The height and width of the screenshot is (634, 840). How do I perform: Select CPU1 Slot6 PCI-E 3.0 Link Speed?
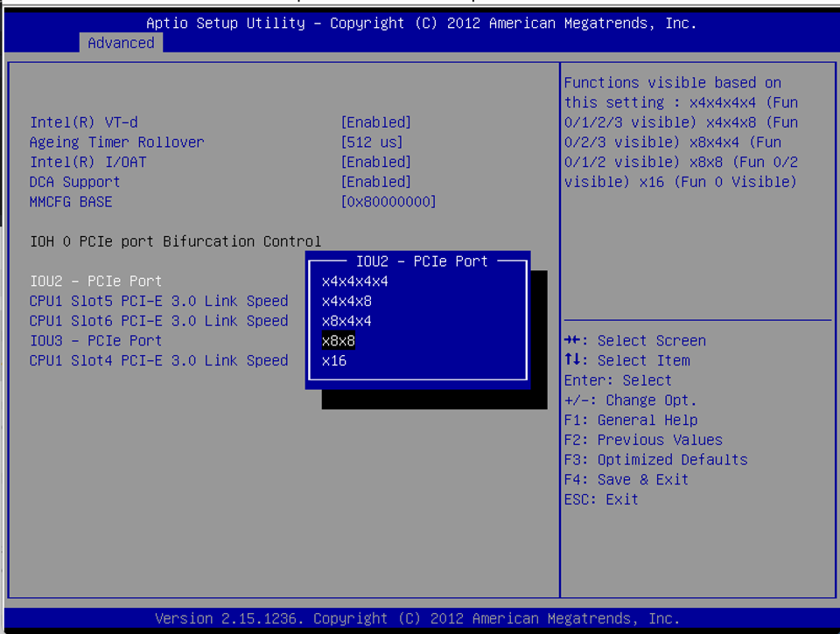click(x=158, y=321)
